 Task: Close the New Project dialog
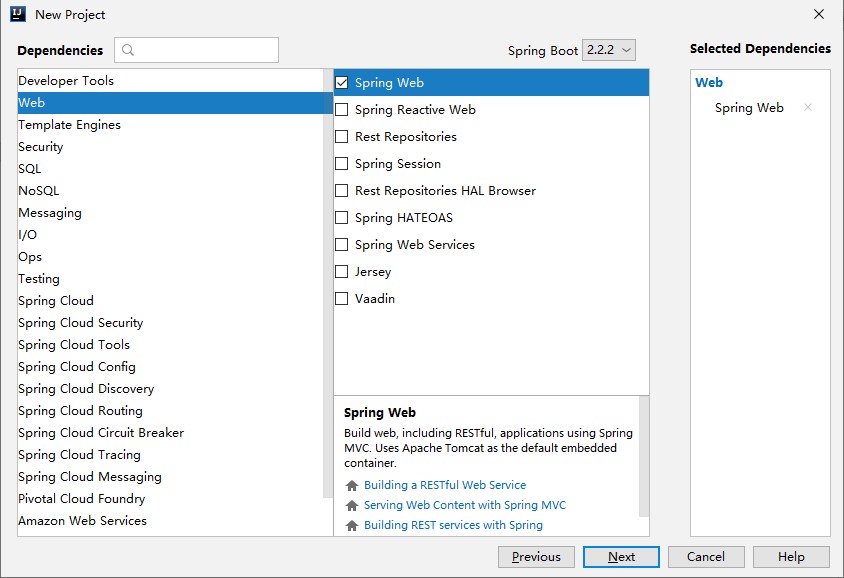point(819,14)
